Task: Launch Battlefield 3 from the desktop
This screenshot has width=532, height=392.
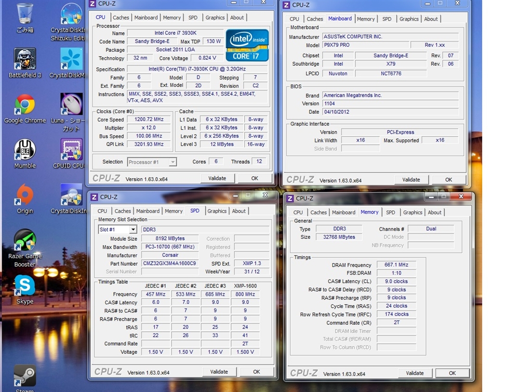Action: click(x=24, y=60)
